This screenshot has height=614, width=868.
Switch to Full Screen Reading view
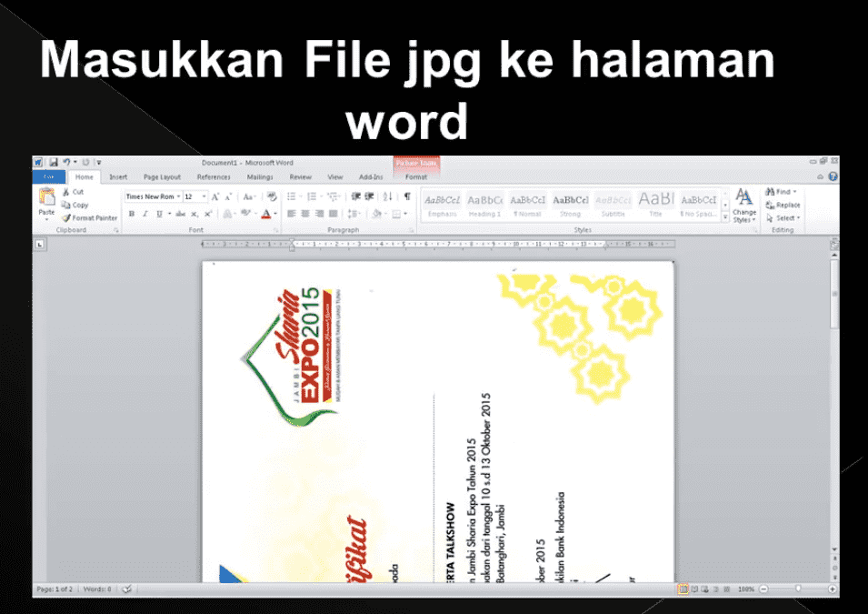(x=693, y=589)
